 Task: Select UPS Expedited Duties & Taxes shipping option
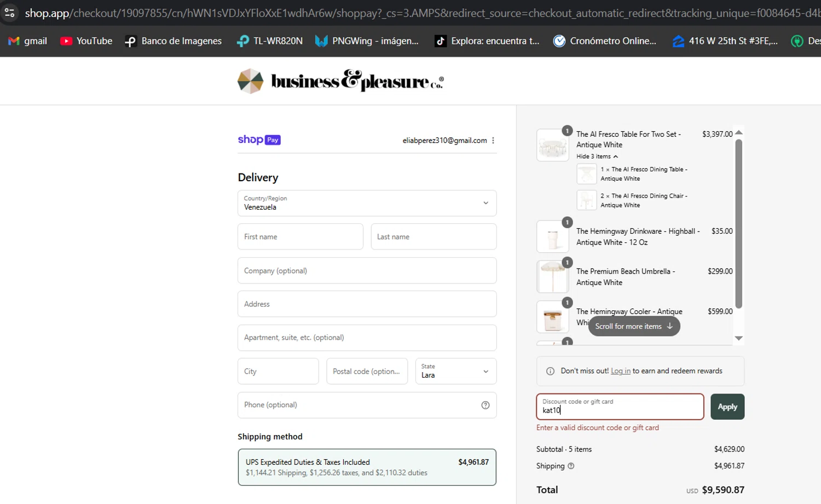pos(367,467)
